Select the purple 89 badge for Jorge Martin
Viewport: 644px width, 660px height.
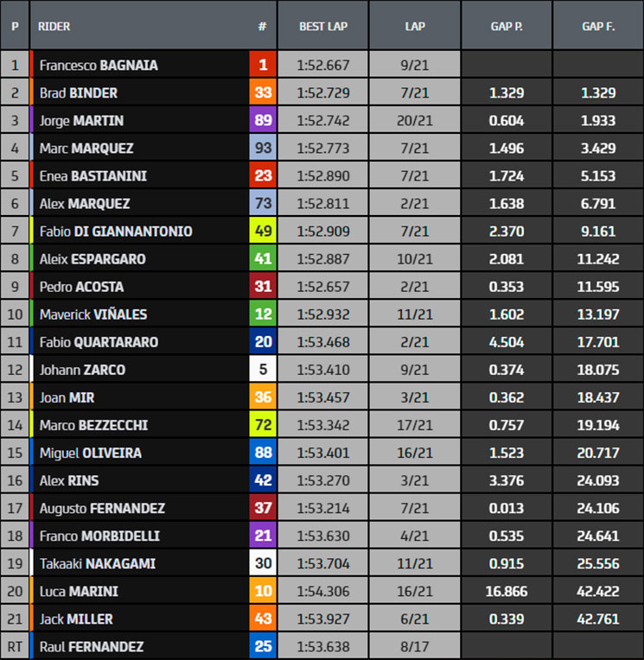pos(263,120)
